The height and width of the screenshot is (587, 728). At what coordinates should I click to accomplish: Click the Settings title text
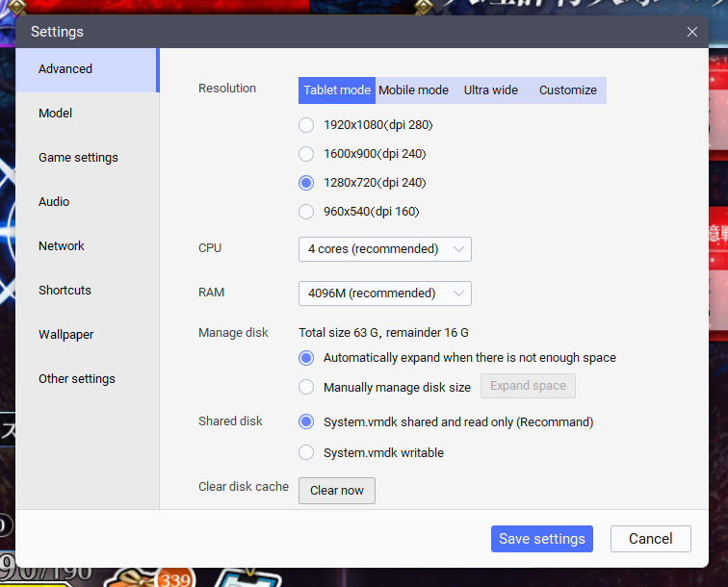click(x=57, y=32)
